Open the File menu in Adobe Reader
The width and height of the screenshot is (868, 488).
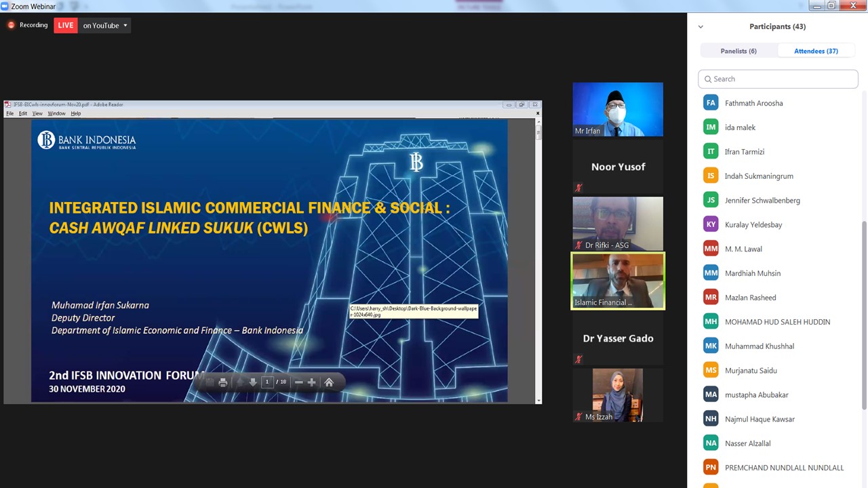9,113
